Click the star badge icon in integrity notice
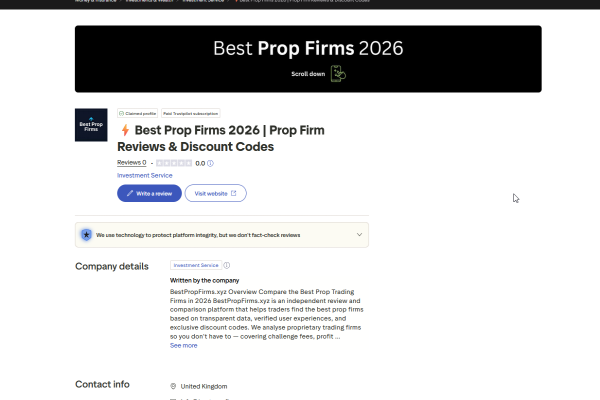 87,235
